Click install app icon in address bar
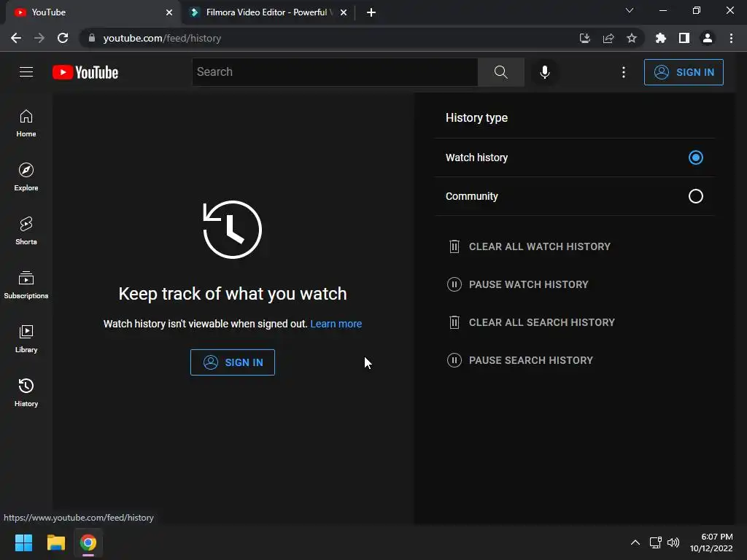Screen dimensions: 747x560 coord(584,38)
